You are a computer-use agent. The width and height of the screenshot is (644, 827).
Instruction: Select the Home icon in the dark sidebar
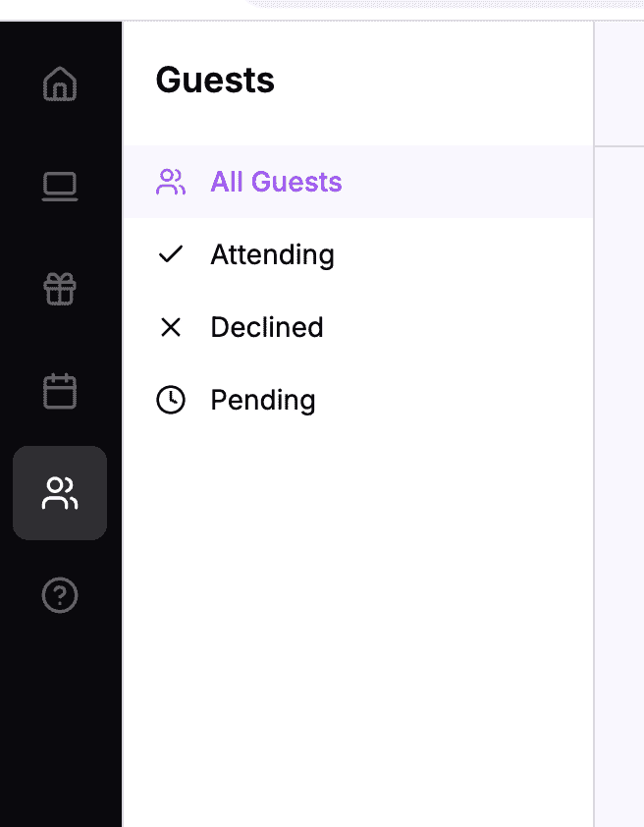[x=60, y=85]
